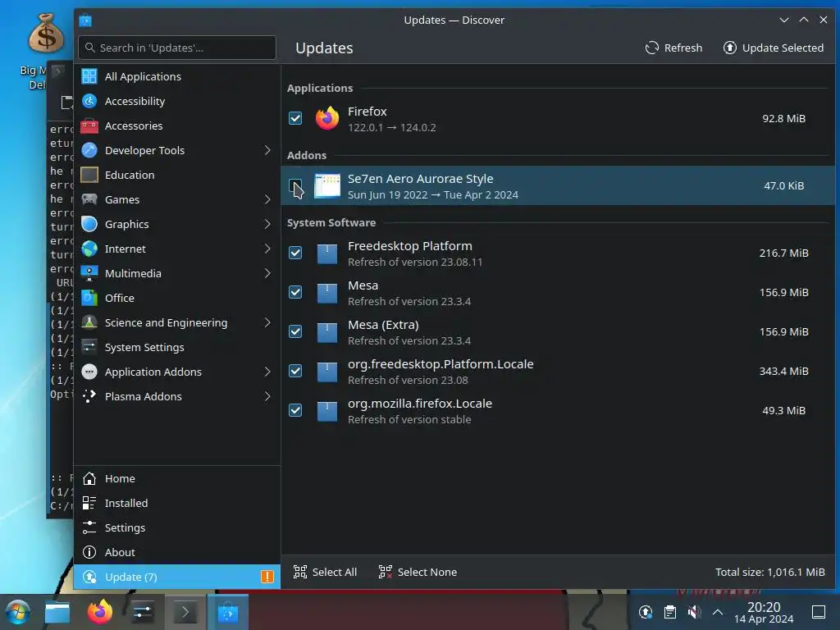Show hidden system tray icons arrow
The height and width of the screenshot is (630, 840).
tap(718, 612)
